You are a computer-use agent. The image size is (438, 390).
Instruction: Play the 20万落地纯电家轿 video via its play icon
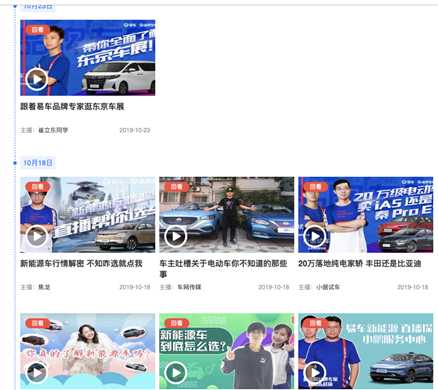coord(314,236)
